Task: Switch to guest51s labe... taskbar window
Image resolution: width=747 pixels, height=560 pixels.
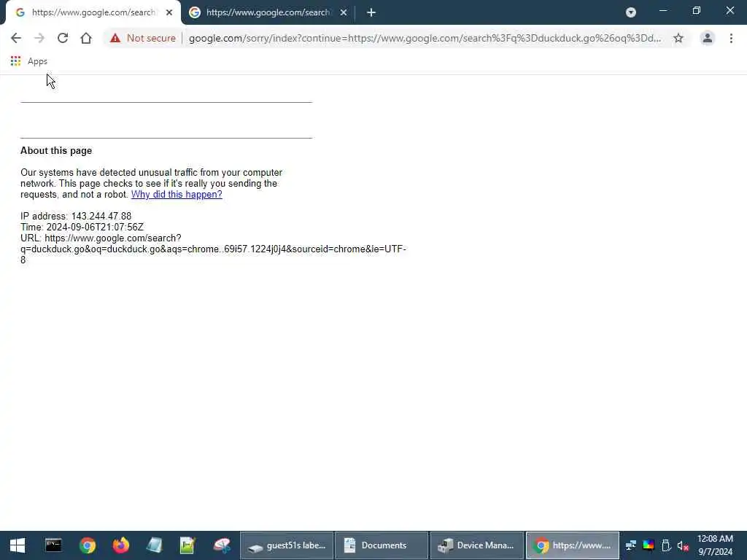Action: pos(287,545)
